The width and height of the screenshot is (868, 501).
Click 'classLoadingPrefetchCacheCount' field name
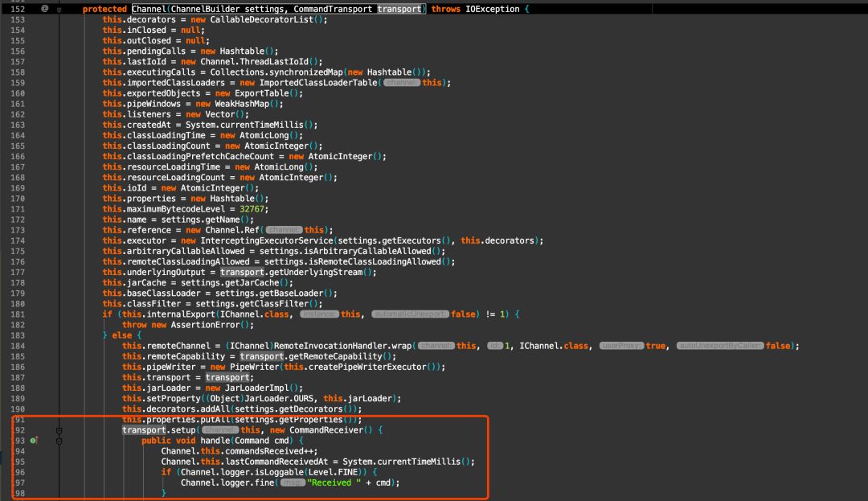pos(200,157)
